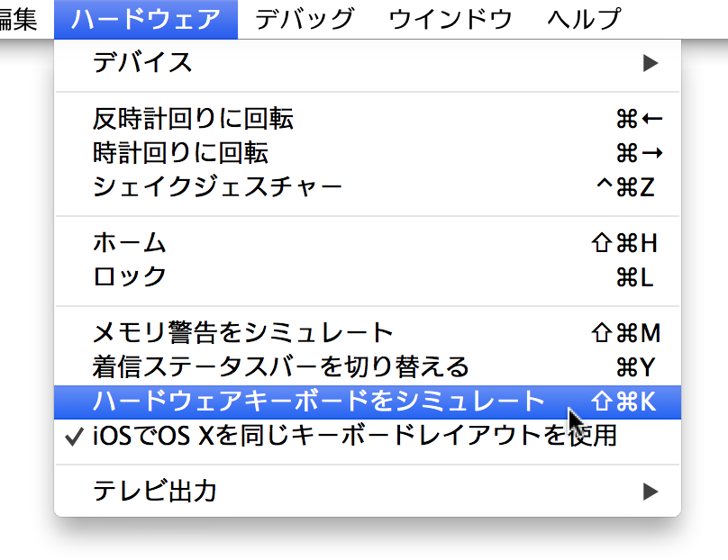Select メモリ警告をシミュレート
This screenshot has width=728, height=560.
[x=368, y=332]
